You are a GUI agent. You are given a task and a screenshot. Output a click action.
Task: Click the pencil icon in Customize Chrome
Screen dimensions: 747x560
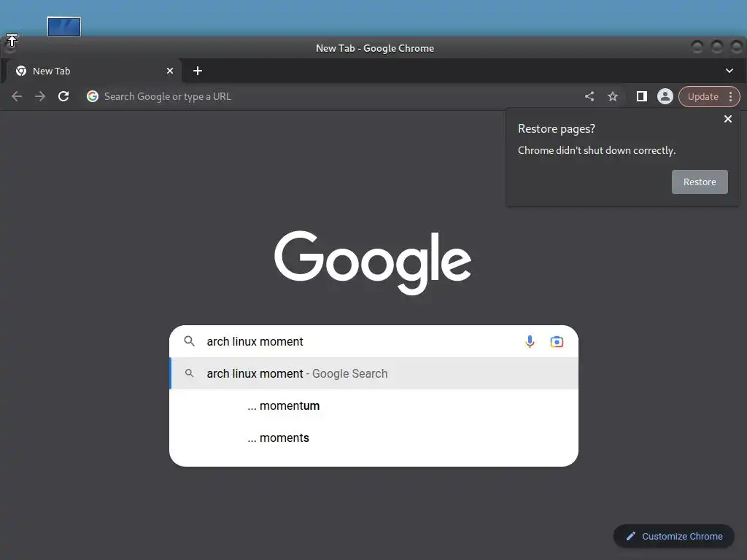point(631,536)
